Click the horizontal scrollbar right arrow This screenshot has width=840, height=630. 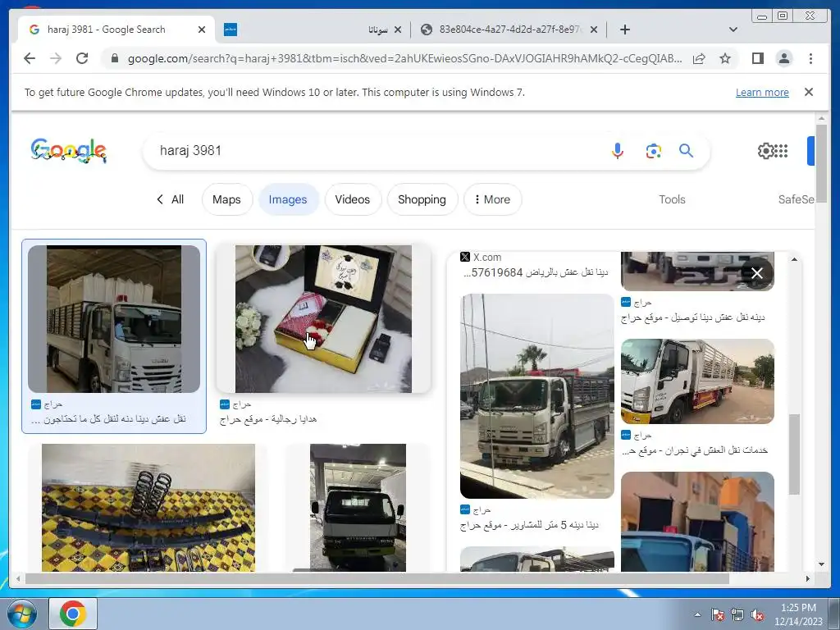[808, 578]
